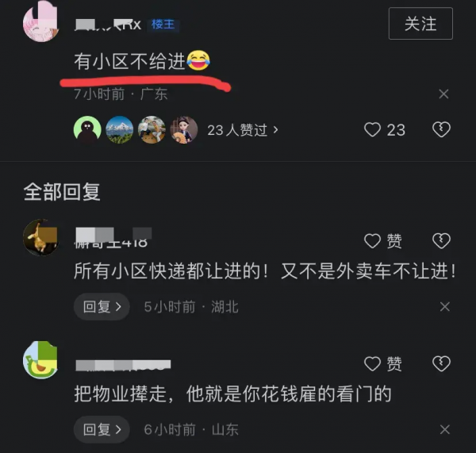Select the 楼主 badge next to username
The width and height of the screenshot is (476, 453).
(x=163, y=25)
